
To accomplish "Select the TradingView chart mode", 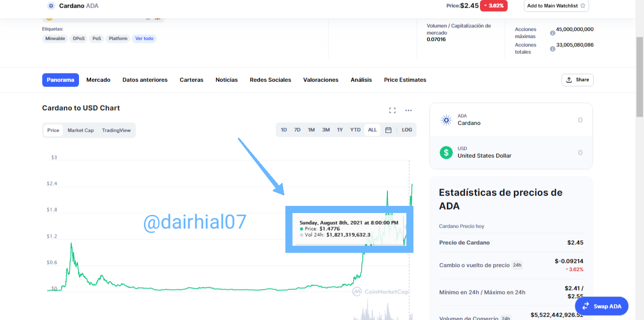I will click(116, 130).
